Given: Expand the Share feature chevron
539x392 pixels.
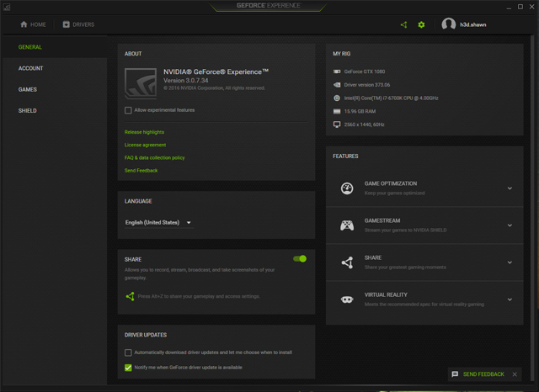Looking at the screenshot, I should click(x=510, y=262).
